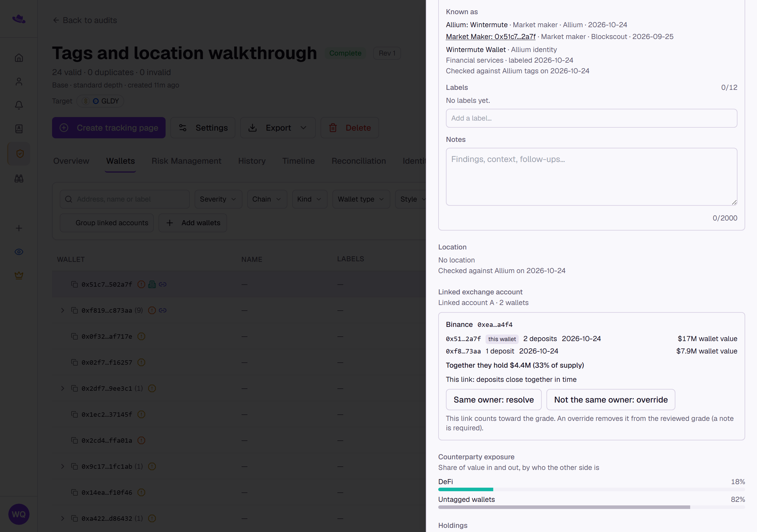The height and width of the screenshot is (532, 757).
Task: Open the Chain filter dropdown
Action: click(x=267, y=199)
